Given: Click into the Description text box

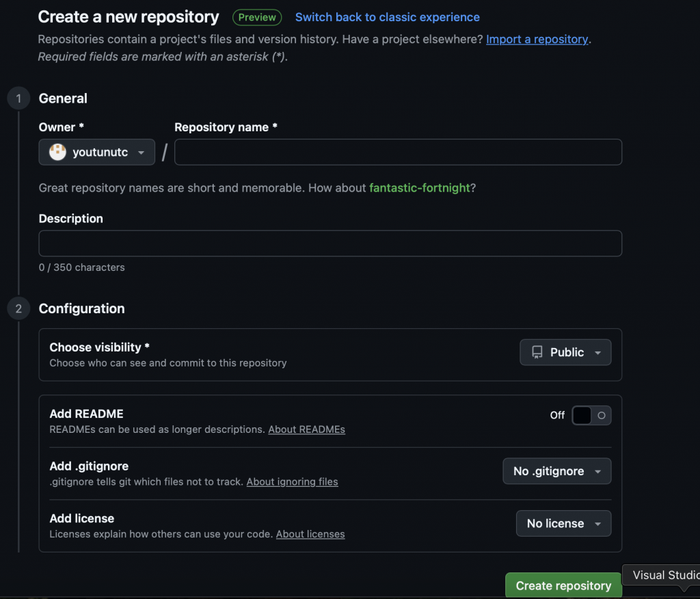Looking at the screenshot, I should (330, 243).
